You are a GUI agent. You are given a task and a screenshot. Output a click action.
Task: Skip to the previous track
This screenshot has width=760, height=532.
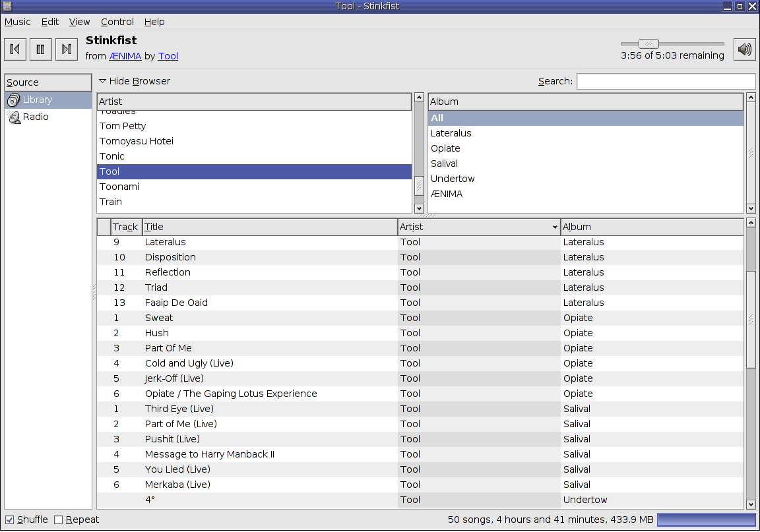pos(15,49)
